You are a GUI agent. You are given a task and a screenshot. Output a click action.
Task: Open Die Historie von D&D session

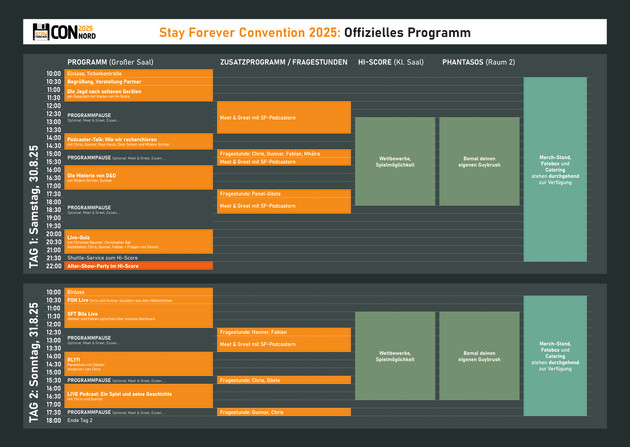click(139, 178)
